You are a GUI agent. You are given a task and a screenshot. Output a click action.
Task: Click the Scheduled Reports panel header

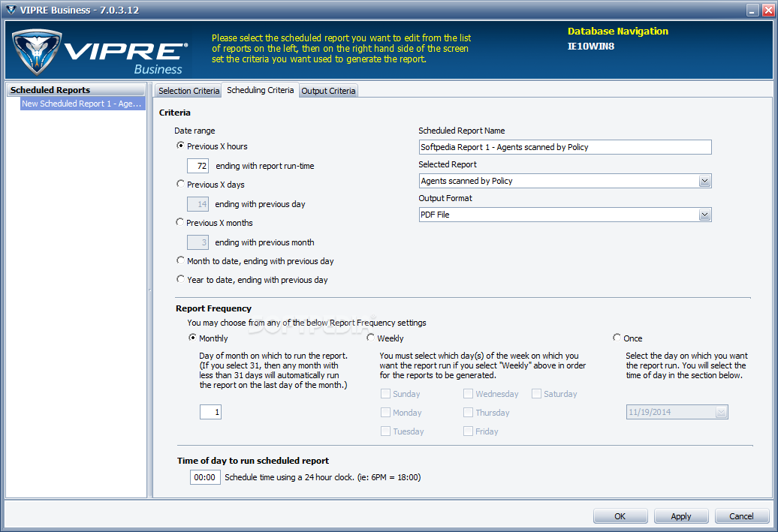coord(76,90)
